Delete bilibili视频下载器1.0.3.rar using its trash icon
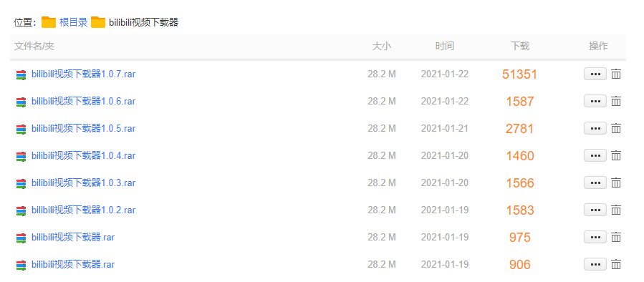The image size is (644, 282). coord(615,183)
